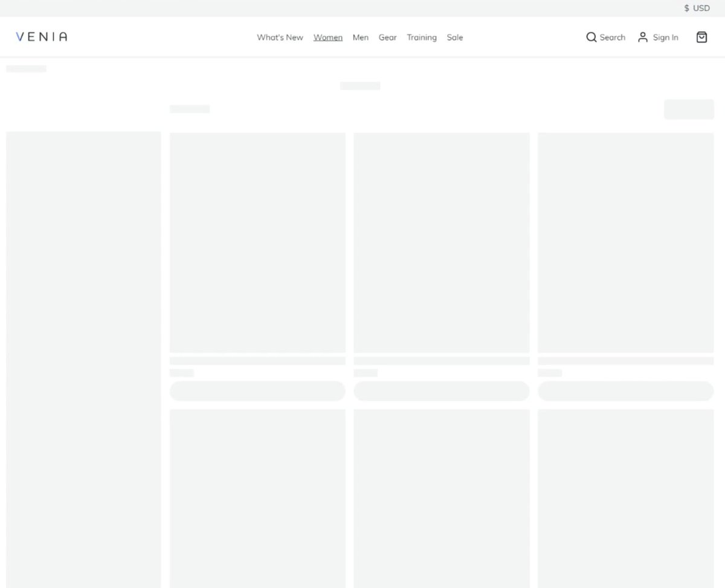Open the Training category
Screen dimensions: 725x588
pyautogui.click(x=422, y=37)
